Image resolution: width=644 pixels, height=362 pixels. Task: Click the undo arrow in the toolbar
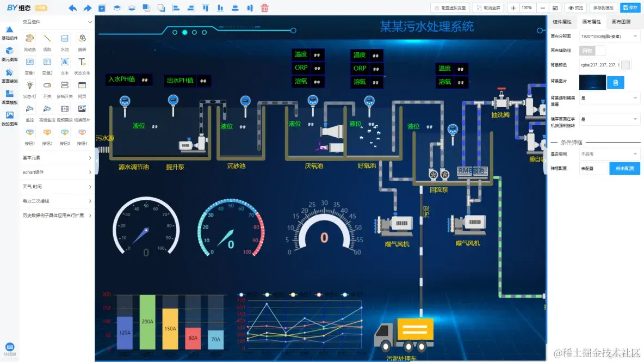(x=73, y=8)
